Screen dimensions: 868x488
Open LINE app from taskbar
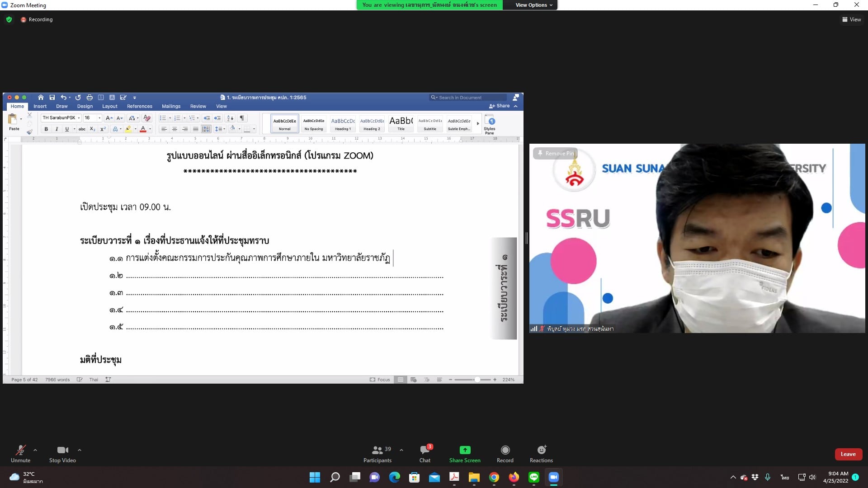click(x=533, y=477)
